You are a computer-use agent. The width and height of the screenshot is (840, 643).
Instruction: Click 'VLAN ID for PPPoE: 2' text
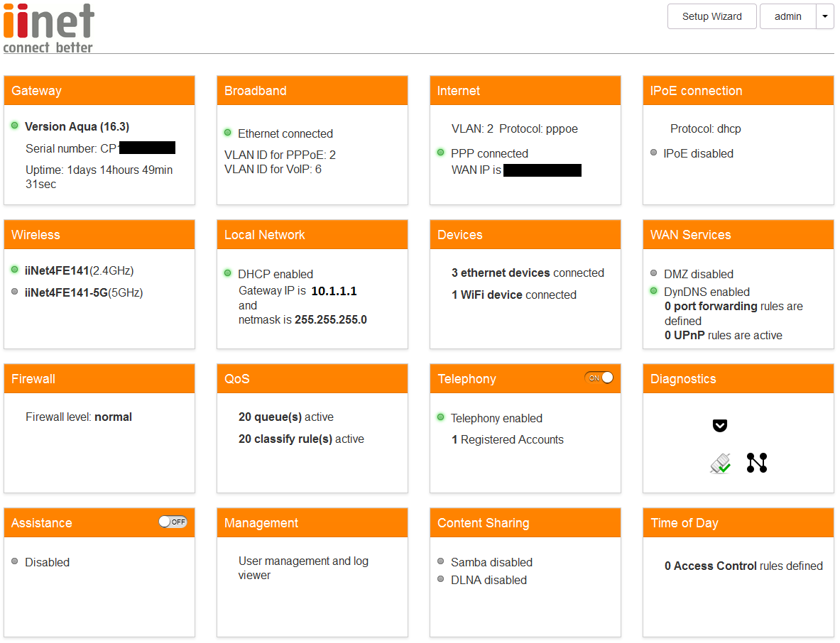pos(280,155)
